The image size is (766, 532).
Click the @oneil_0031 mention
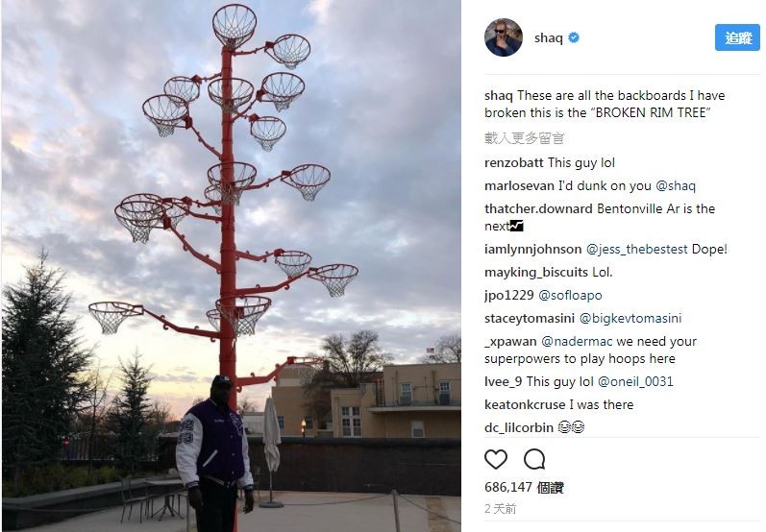(635, 381)
